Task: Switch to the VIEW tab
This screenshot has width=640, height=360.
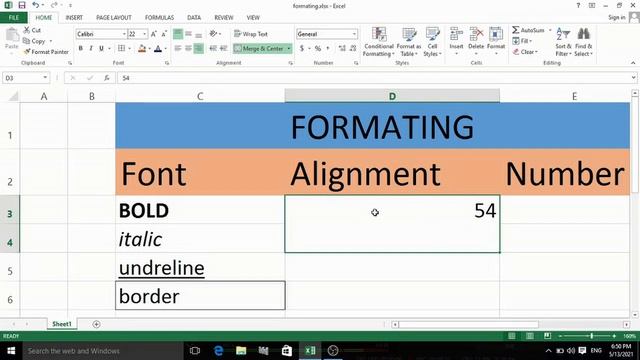Action: 253,18
